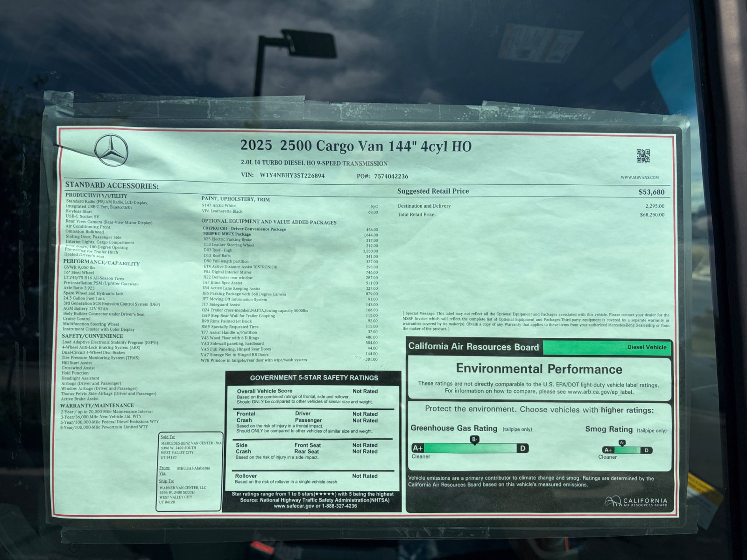Click the green Diesel Vehicle banner
747x560 pixels.
[607, 347]
